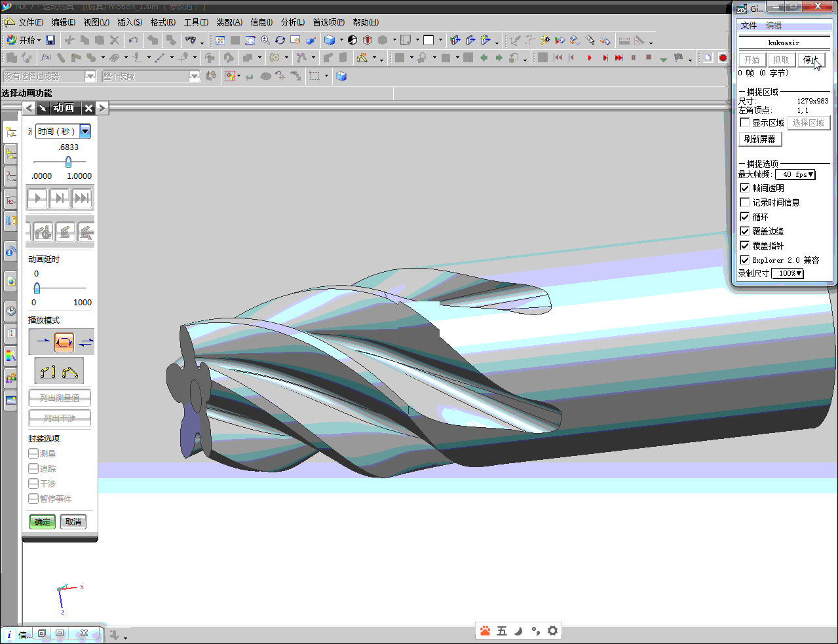Open the 分析(L) menu
Screen dimensions: 838x644
293,22
